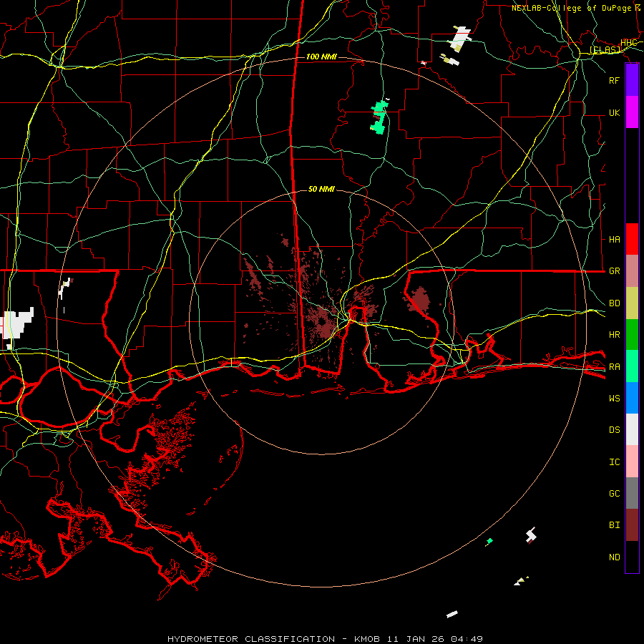Select the gray GC color swatch
Viewport: 644px width, 644px height.
632,493
